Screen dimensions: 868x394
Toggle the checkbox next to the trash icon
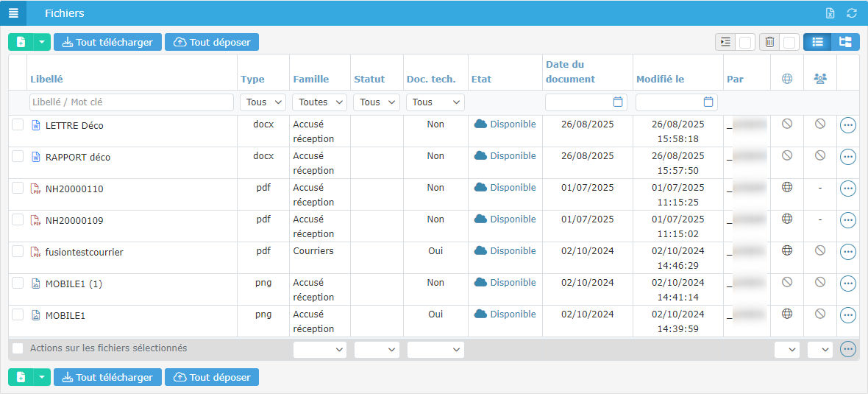click(789, 42)
